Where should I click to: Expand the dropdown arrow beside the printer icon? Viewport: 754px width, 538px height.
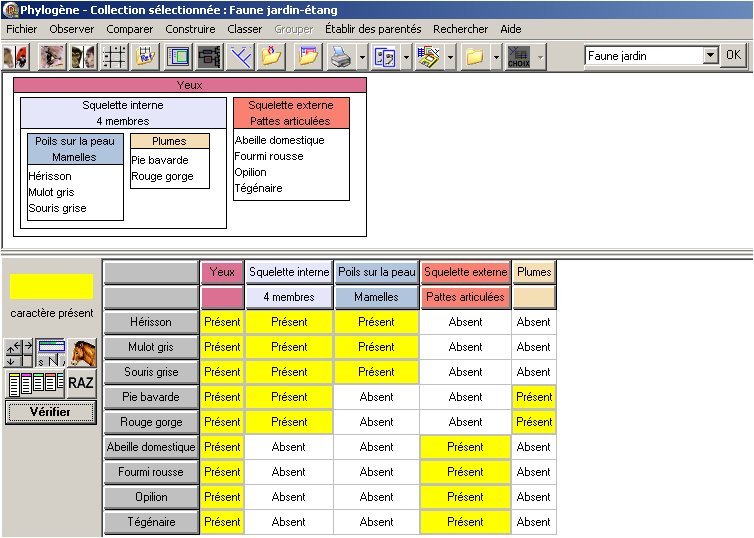point(361,57)
